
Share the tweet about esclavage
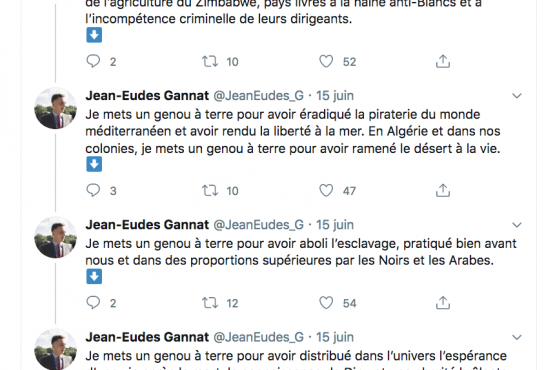pyautogui.click(x=443, y=302)
